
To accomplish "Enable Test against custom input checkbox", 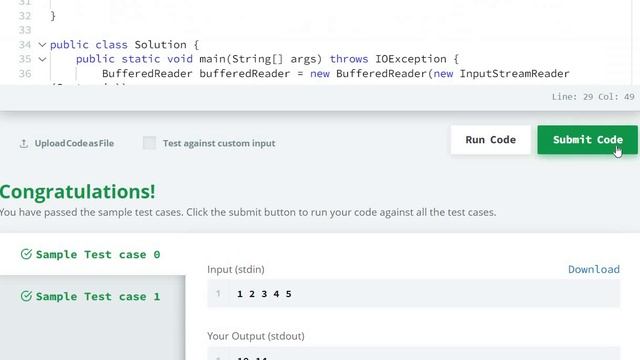I will [x=149, y=143].
